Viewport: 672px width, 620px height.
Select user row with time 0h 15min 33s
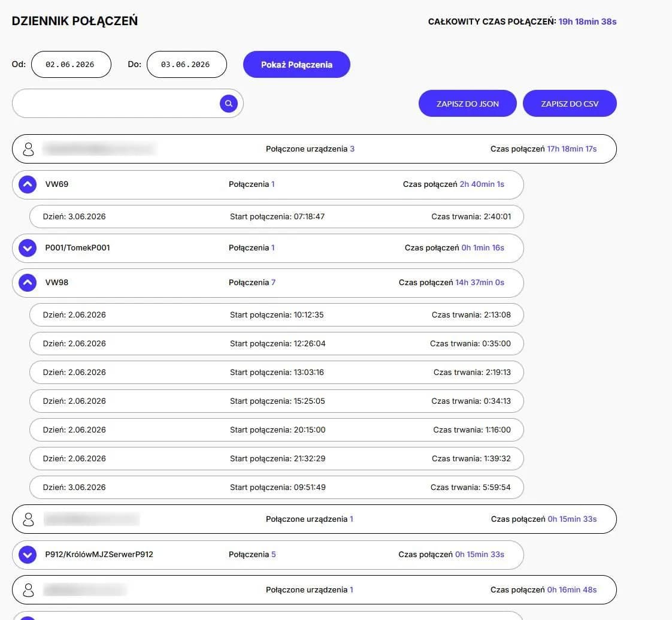[x=314, y=519]
